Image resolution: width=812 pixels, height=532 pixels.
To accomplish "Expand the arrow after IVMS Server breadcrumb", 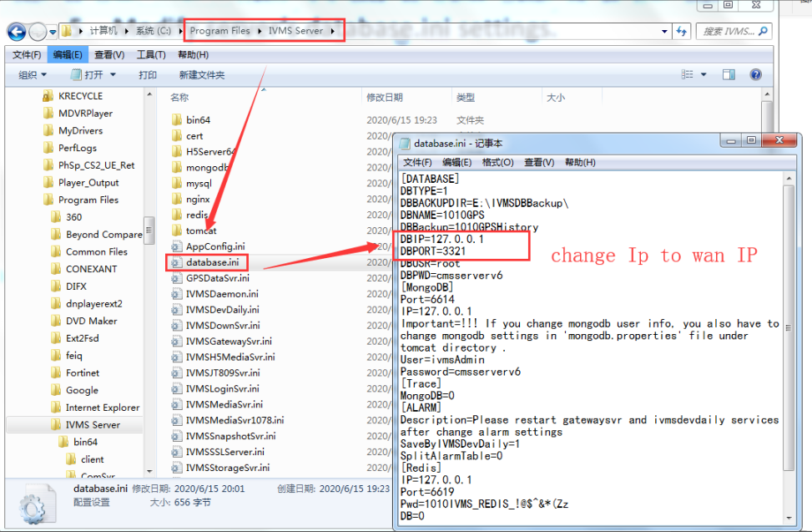I will pos(332,31).
